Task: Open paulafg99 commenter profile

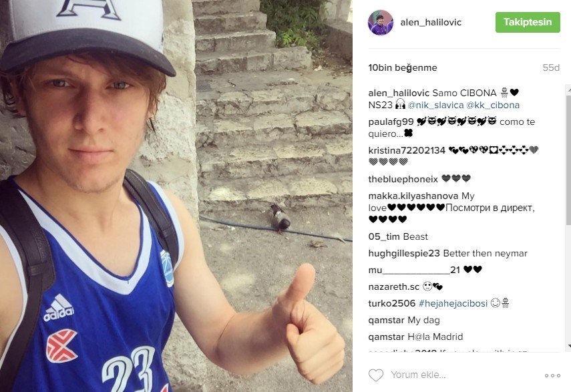Action: click(391, 122)
